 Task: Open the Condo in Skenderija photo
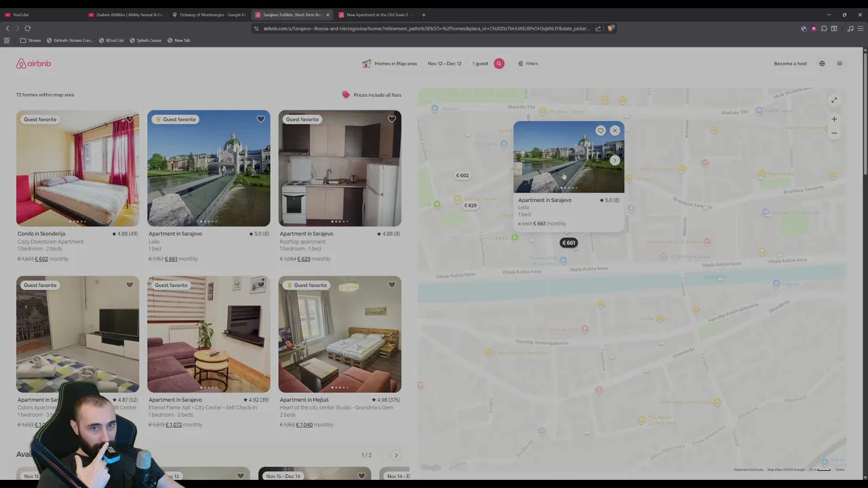click(x=78, y=168)
